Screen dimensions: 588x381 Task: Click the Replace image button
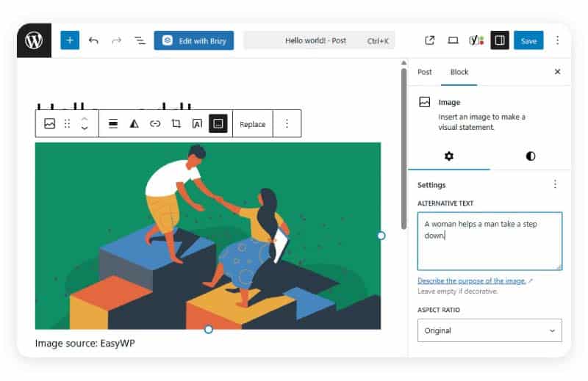point(252,124)
